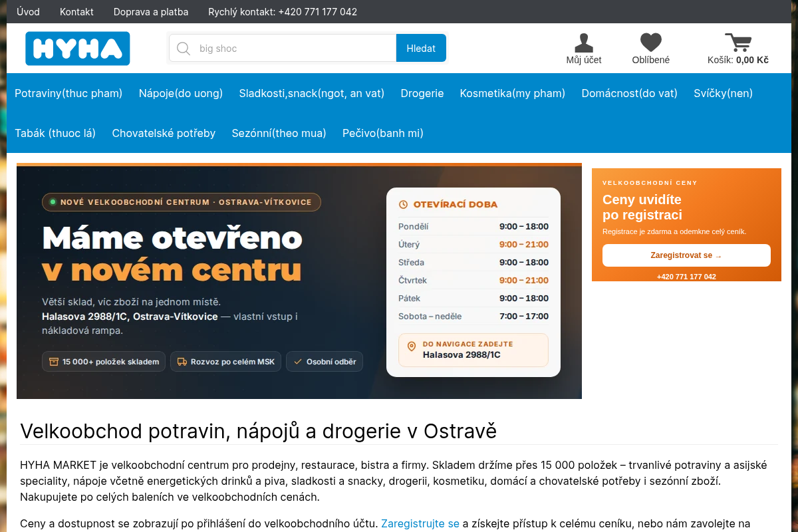Viewport: 798px width, 532px height.
Task: Click the search magnifier icon
Action: [x=185, y=49]
